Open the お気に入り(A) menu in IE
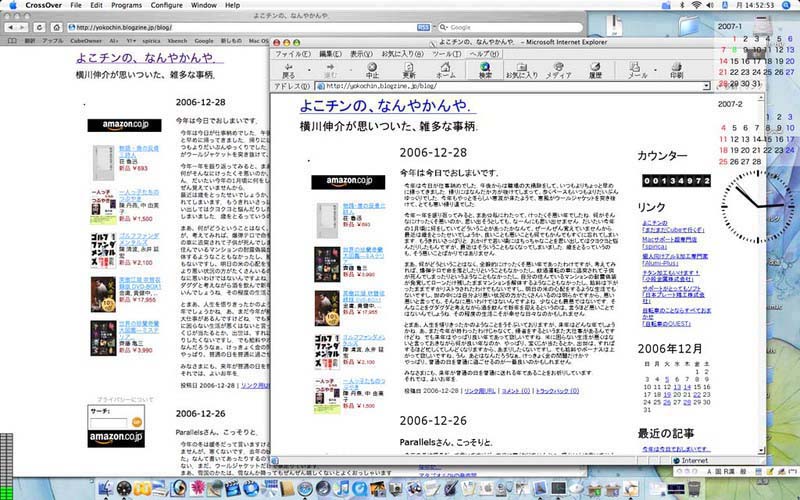The height and width of the screenshot is (500, 800). click(403, 54)
